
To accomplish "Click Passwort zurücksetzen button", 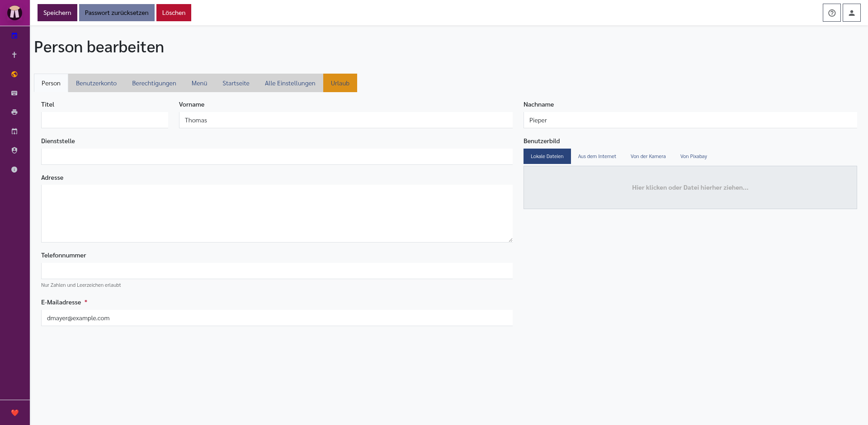I will point(117,13).
